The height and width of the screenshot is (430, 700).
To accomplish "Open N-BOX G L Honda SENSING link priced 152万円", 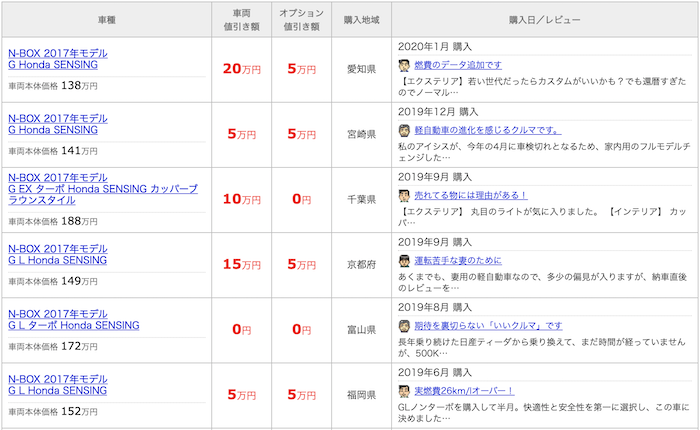I will (x=58, y=385).
